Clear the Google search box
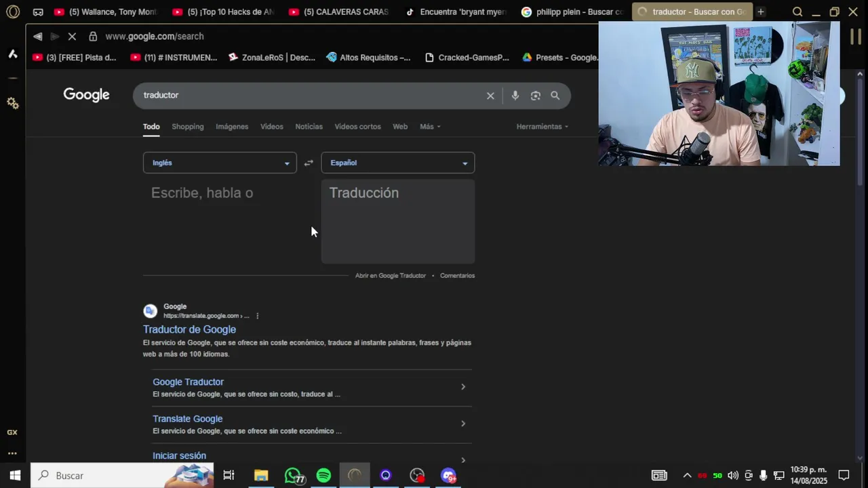This screenshot has width=868, height=488. tap(490, 96)
